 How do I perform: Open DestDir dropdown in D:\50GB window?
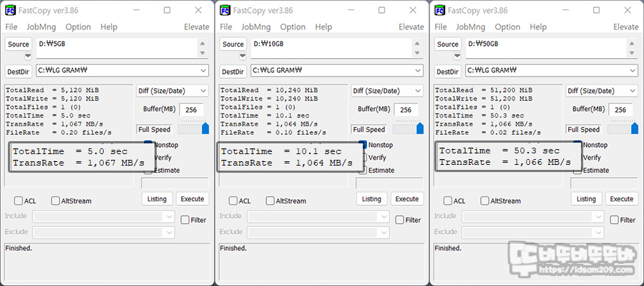[633, 70]
